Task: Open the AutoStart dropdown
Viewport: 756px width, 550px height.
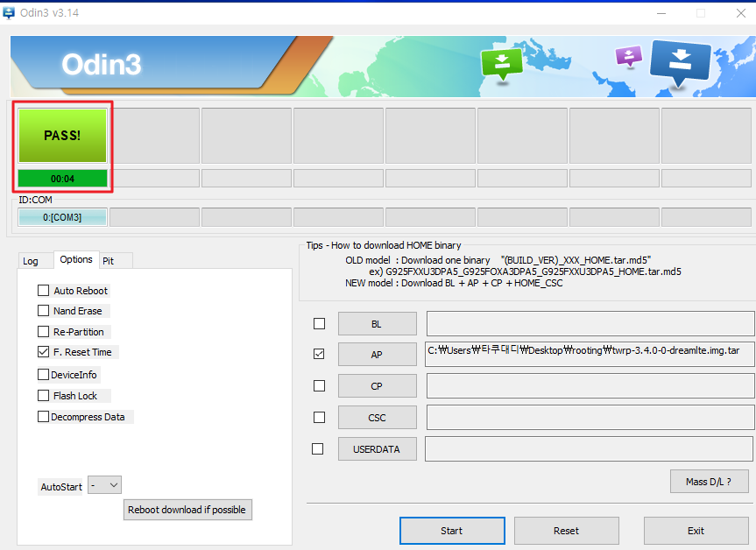Action: [104, 485]
